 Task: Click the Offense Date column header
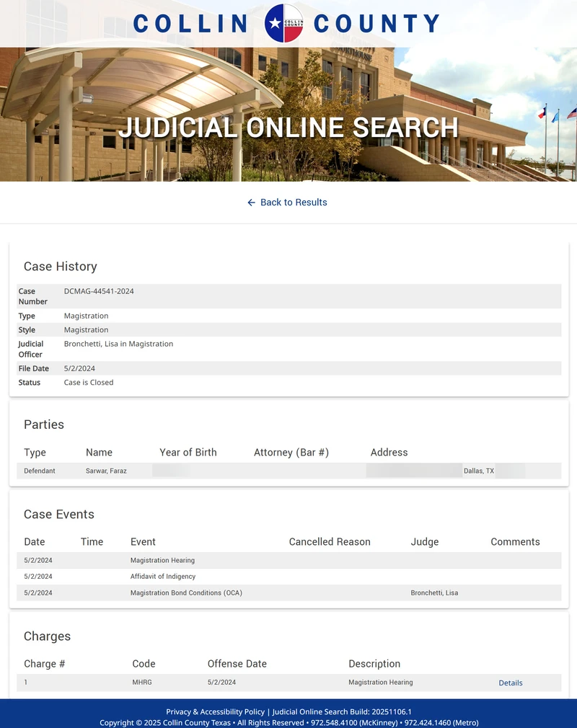[x=237, y=664]
